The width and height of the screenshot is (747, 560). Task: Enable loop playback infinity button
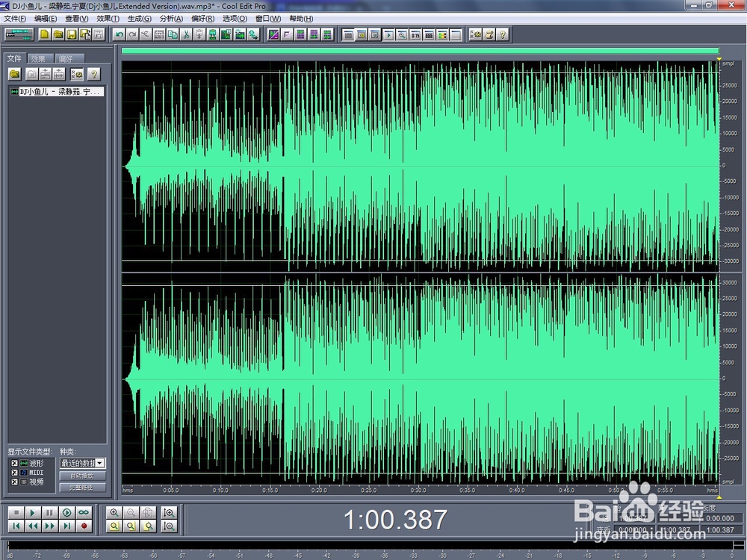click(84, 512)
